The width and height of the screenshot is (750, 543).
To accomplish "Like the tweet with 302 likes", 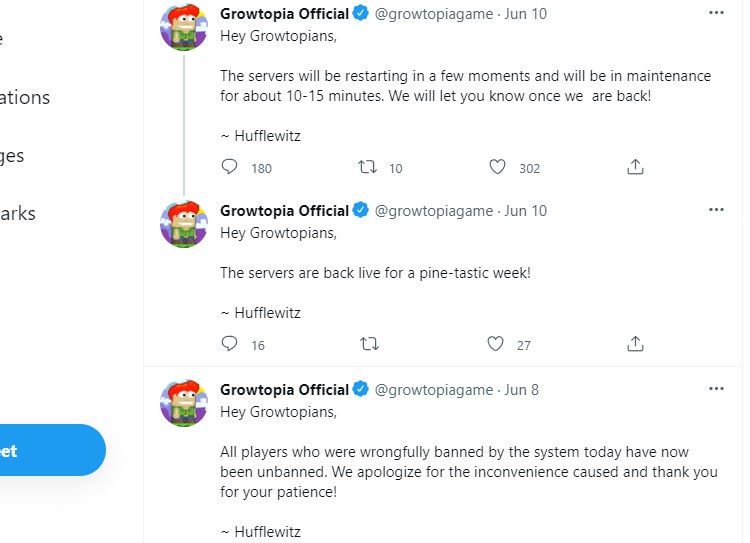I will [497, 167].
